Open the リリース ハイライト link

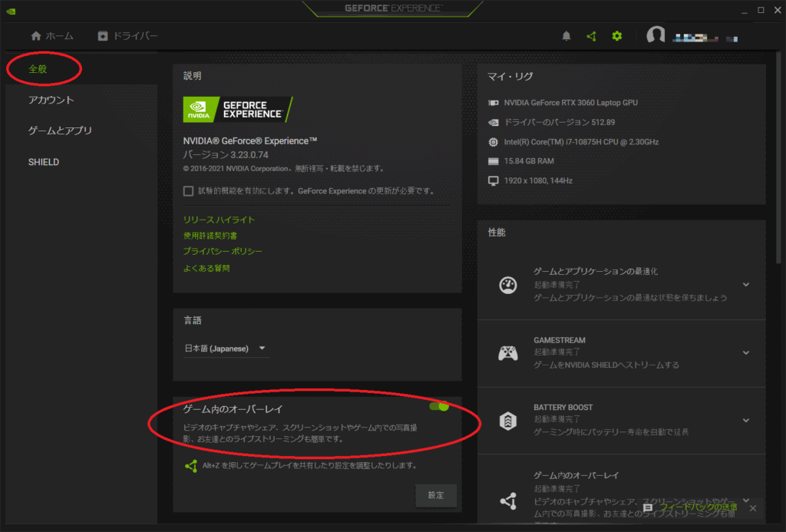(x=219, y=220)
